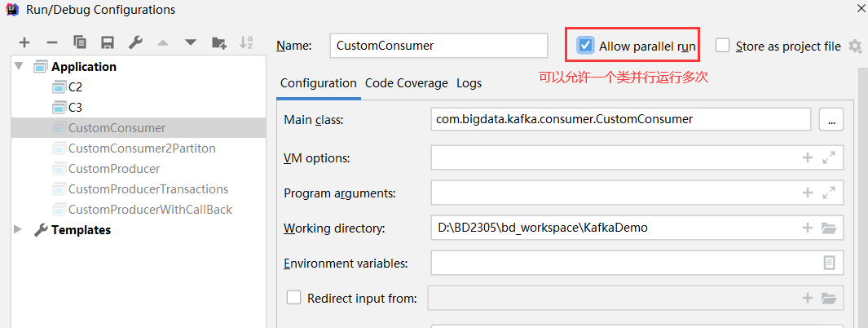The width and height of the screenshot is (868, 328).
Task: Click the Templates label in the tree
Action: 82,230
